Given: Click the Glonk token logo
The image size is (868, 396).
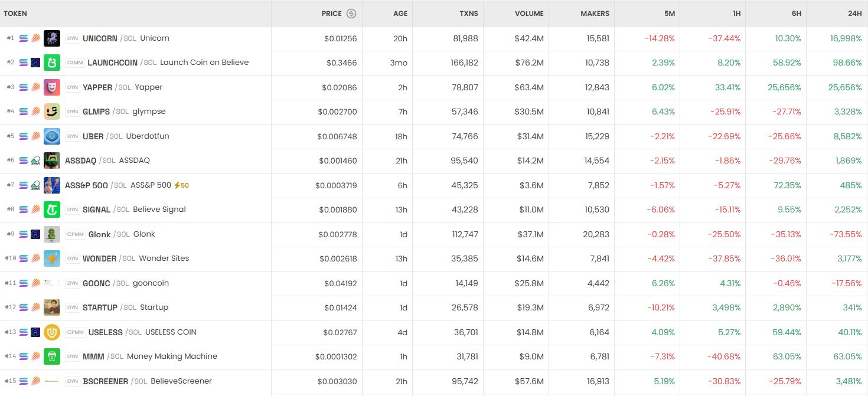Looking at the screenshot, I should pos(52,234).
